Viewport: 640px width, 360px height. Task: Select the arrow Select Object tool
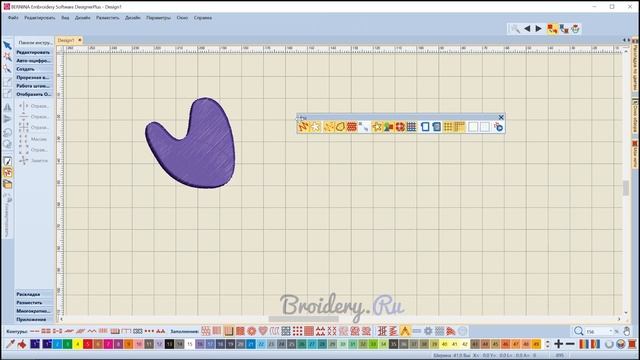coord(7,46)
